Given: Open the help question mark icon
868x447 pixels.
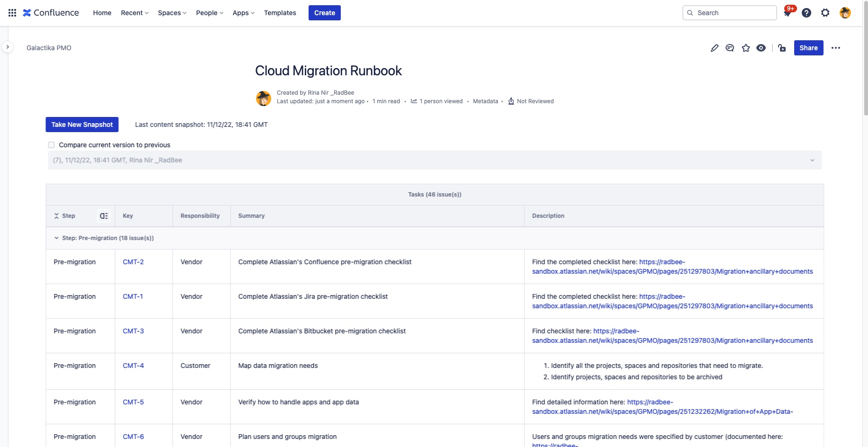Looking at the screenshot, I should point(806,13).
